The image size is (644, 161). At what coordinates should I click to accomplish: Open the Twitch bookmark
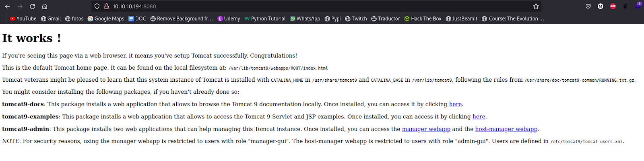[x=356, y=19]
